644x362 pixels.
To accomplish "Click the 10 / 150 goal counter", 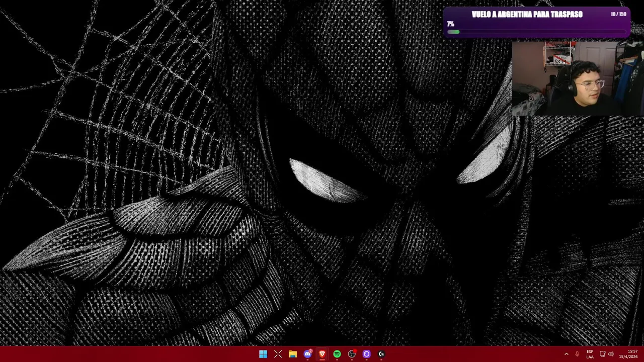I will tap(618, 14).
